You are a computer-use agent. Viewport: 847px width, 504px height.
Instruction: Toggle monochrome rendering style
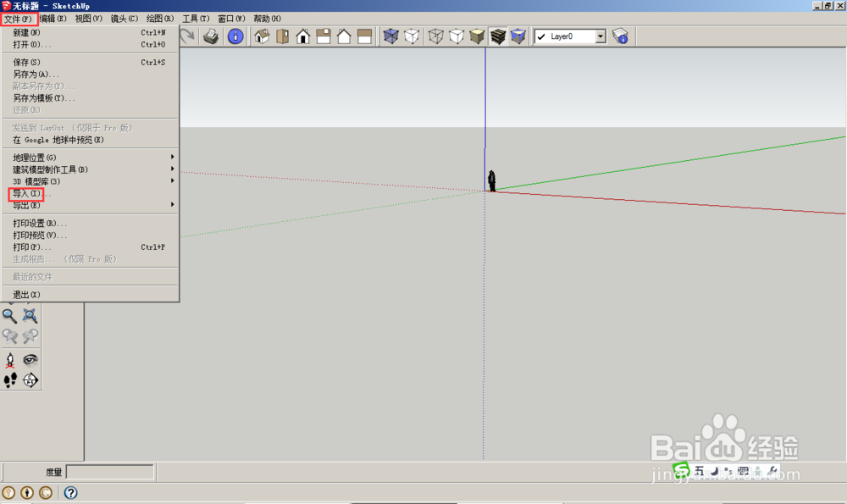518,36
